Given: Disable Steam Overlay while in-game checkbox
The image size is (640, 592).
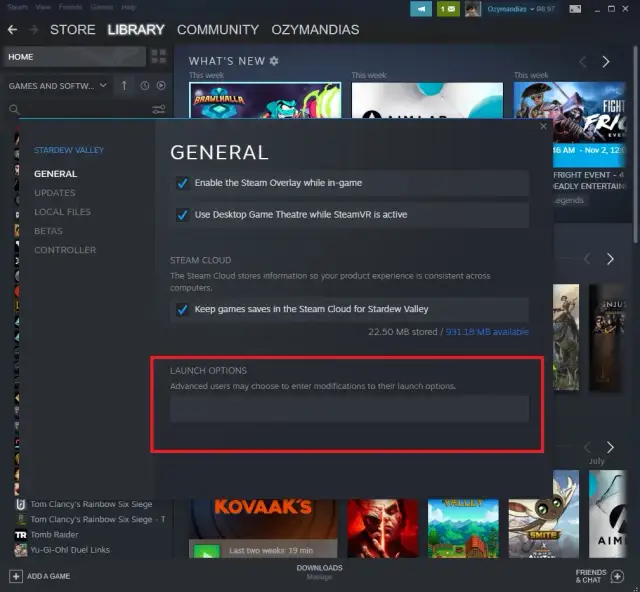Looking at the screenshot, I should click(x=182, y=183).
